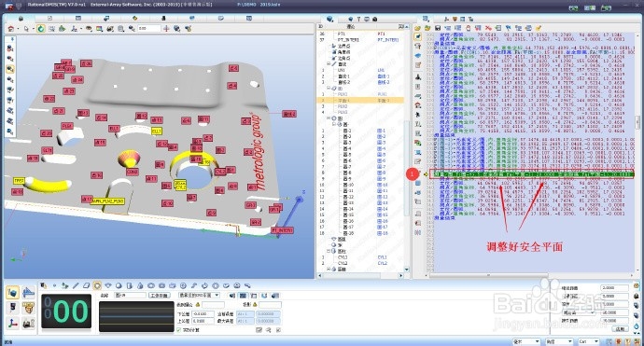Select the plane feature tool icon

86,285
